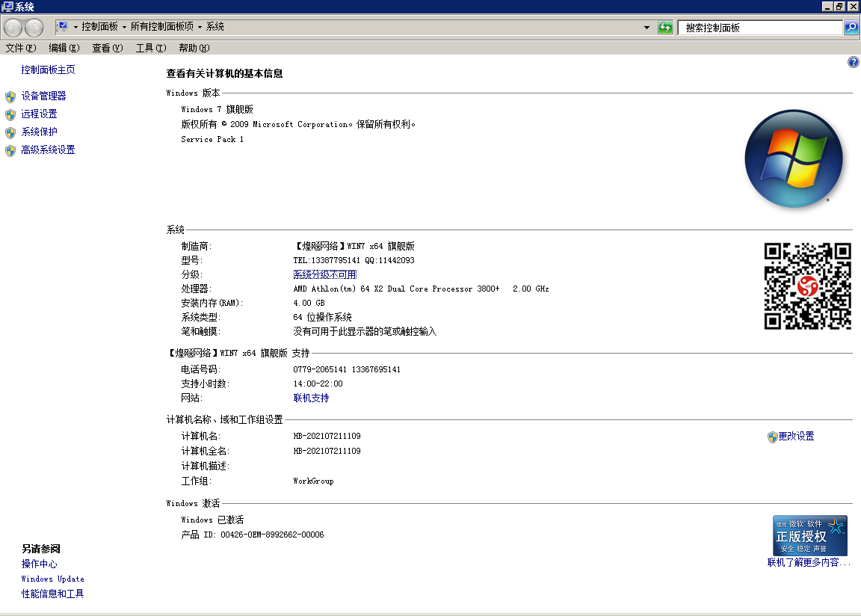
Task: Click the shield icon beside 设备管理器
Action: point(10,97)
